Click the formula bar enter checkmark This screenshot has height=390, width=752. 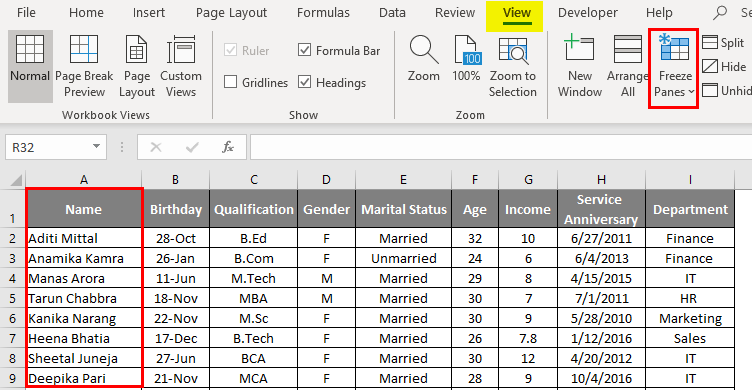192,147
